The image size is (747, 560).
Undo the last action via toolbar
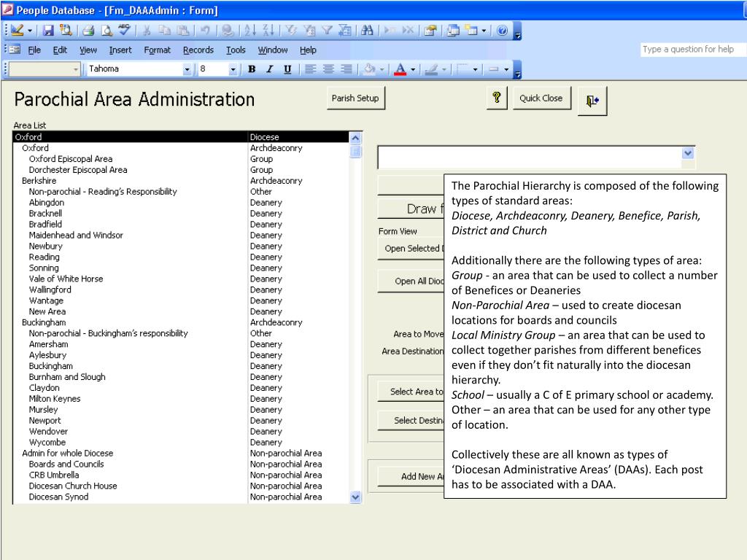coord(205,31)
